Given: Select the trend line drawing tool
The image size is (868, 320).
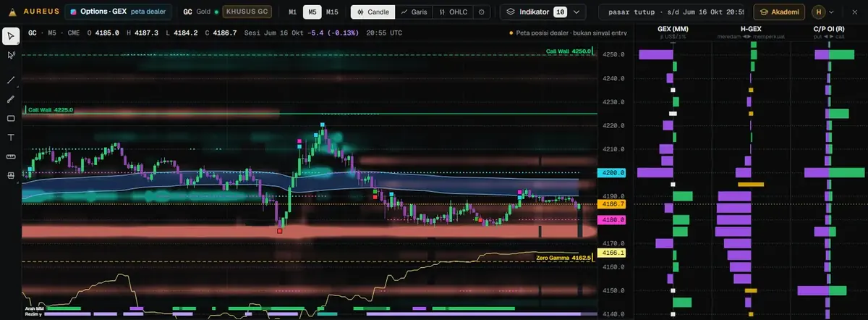Looking at the screenshot, I should pos(11,80).
